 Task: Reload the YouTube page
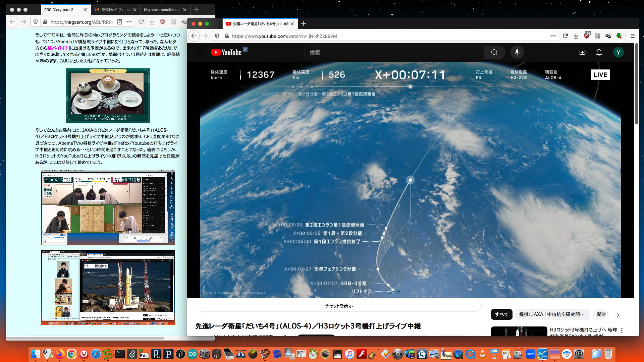click(565, 36)
